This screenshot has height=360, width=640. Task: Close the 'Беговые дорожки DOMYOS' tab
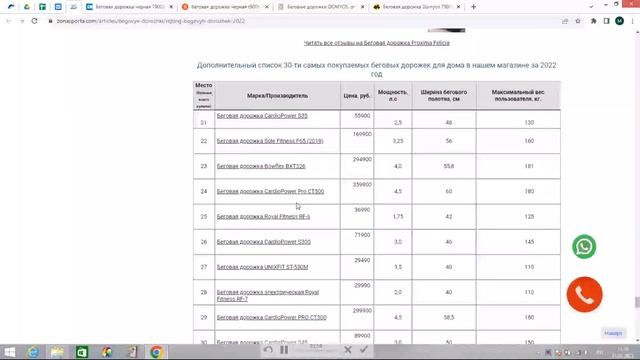pyautogui.click(x=362, y=7)
